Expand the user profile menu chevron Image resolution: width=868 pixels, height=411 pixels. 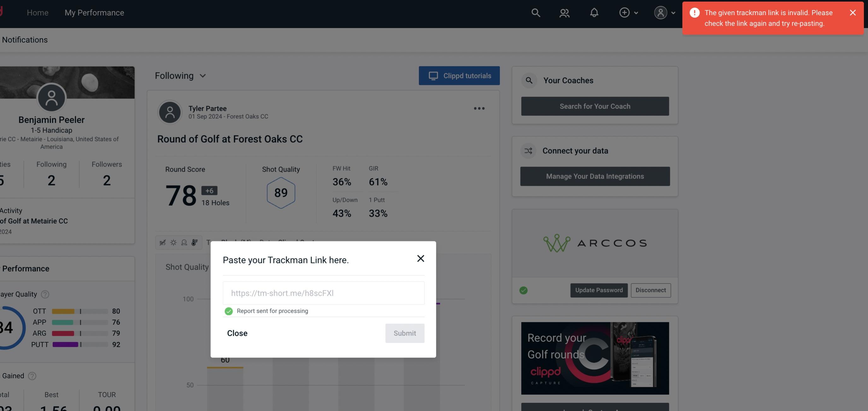coord(672,12)
